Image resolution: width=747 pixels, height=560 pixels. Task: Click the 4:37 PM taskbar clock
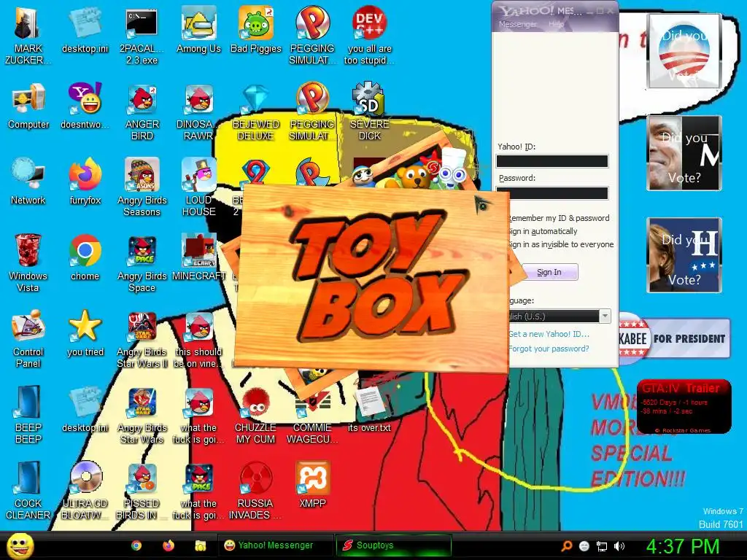point(682,546)
